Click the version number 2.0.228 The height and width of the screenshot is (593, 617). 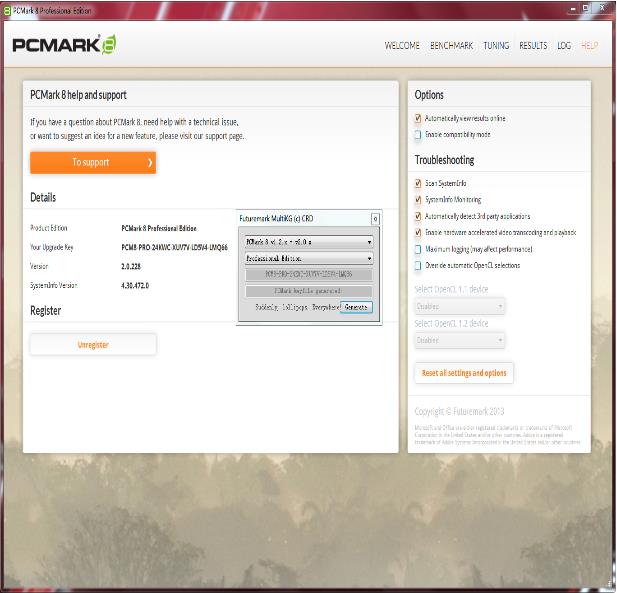coord(131,266)
